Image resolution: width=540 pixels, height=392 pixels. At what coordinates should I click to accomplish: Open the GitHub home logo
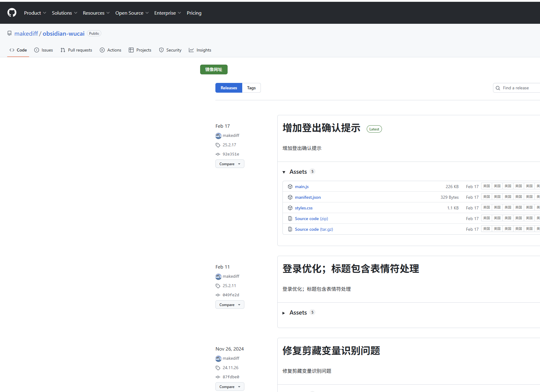(x=12, y=13)
